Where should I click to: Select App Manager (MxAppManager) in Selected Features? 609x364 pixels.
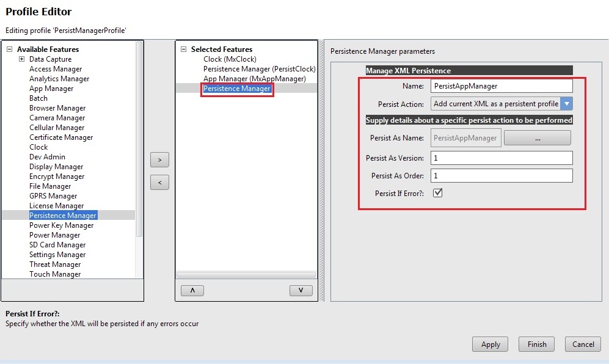pos(254,79)
